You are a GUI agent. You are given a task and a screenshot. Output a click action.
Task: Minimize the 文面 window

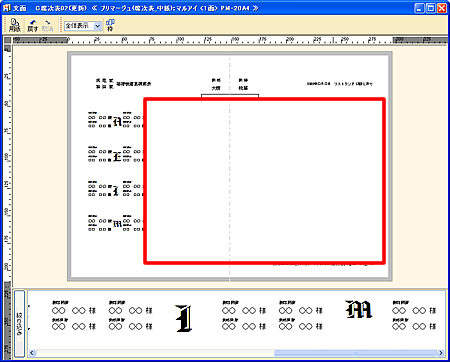point(420,8)
